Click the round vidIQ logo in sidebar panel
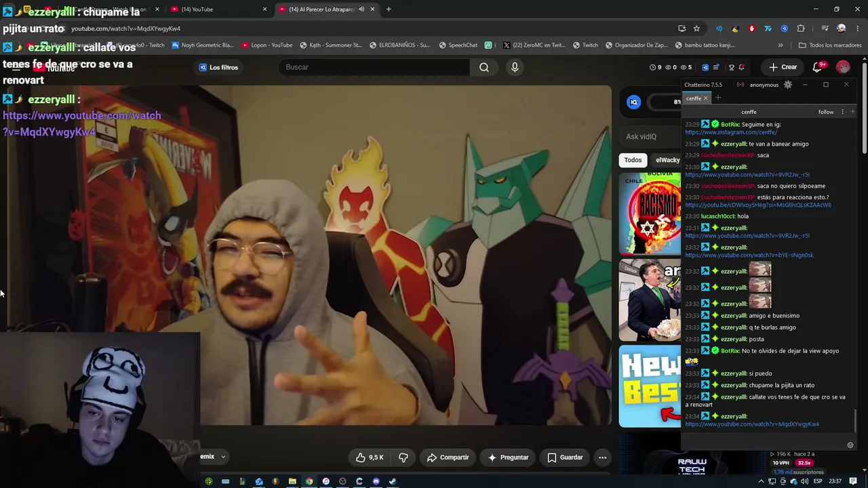This screenshot has height=488, width=868. pyautogui.click(x=633, y=102)
